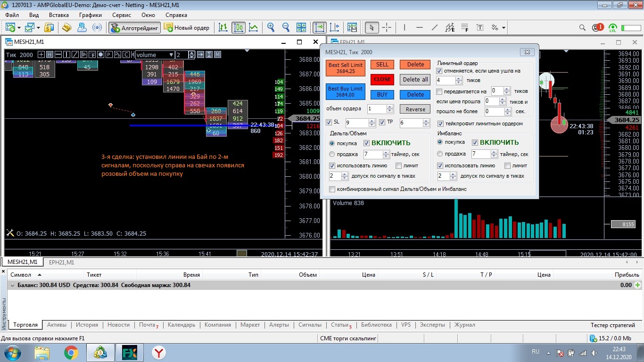
Task: Open Google Chrome from taskbar
Action: point(71,352)
